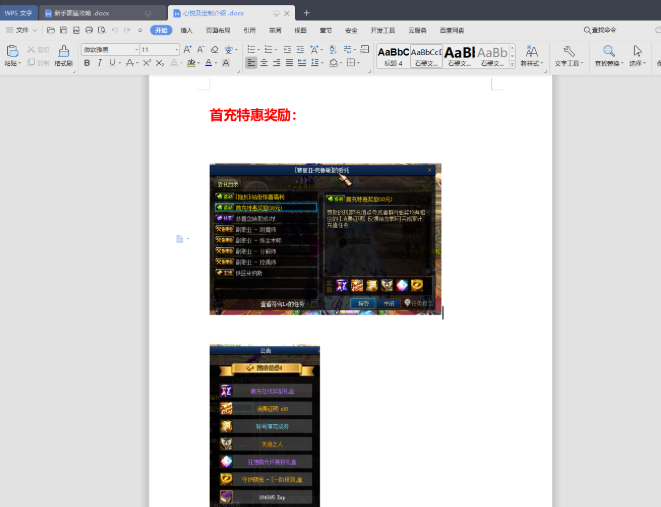Switch to the 插入 ribbon tab

186,30
